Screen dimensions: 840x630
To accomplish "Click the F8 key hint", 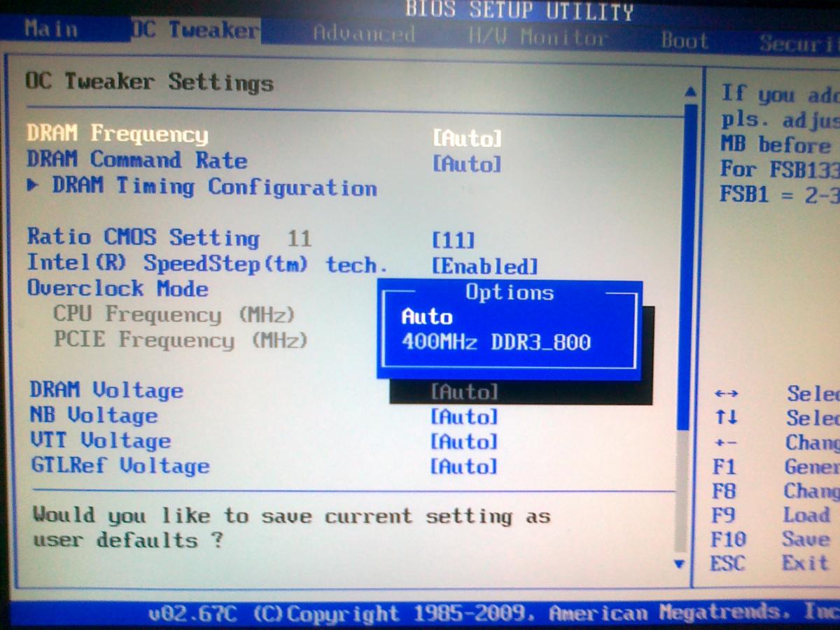I will point(724,491).
